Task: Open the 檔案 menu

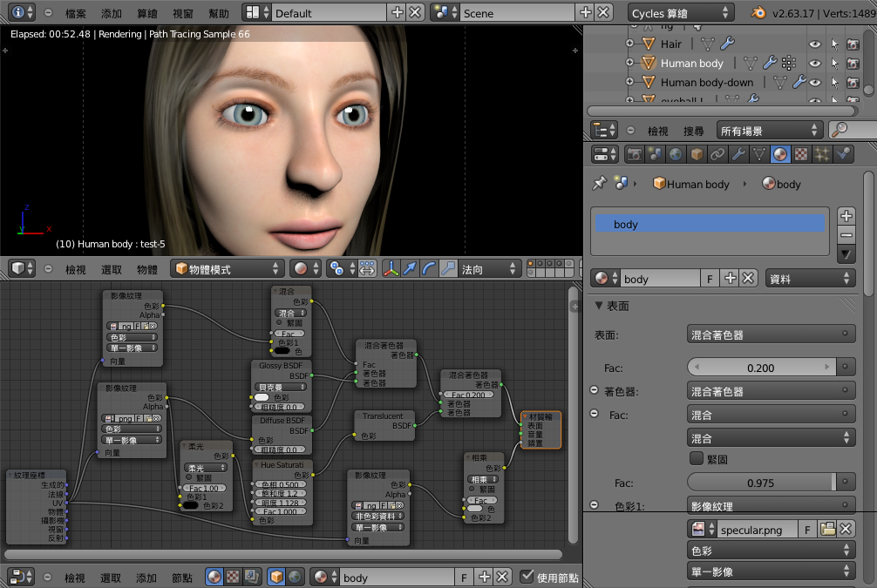Action: (x=76, y=13)
